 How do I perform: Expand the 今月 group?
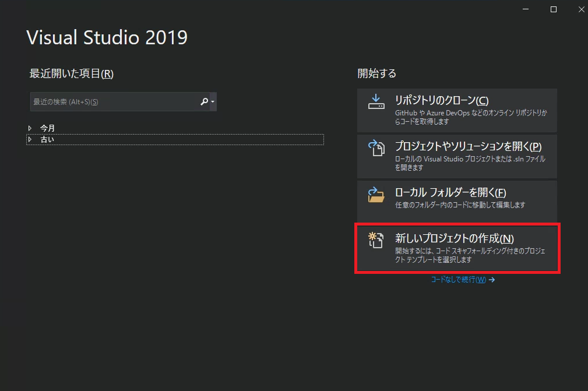[x=30, y=128]
